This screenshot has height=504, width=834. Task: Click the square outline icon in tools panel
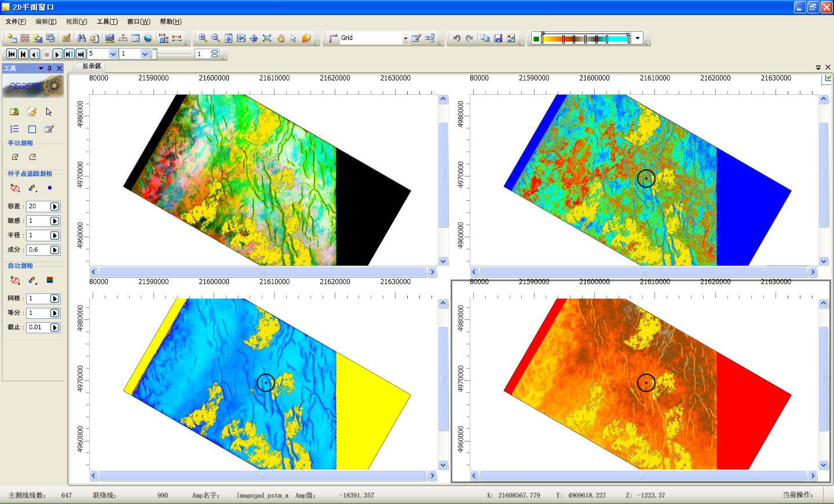coord(32,129)
